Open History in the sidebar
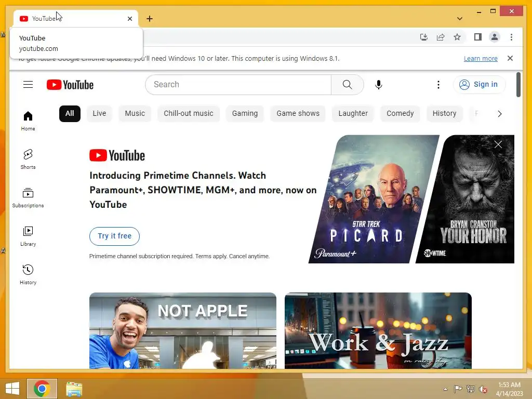Viewport: 532px width, 399px height. 28,274
